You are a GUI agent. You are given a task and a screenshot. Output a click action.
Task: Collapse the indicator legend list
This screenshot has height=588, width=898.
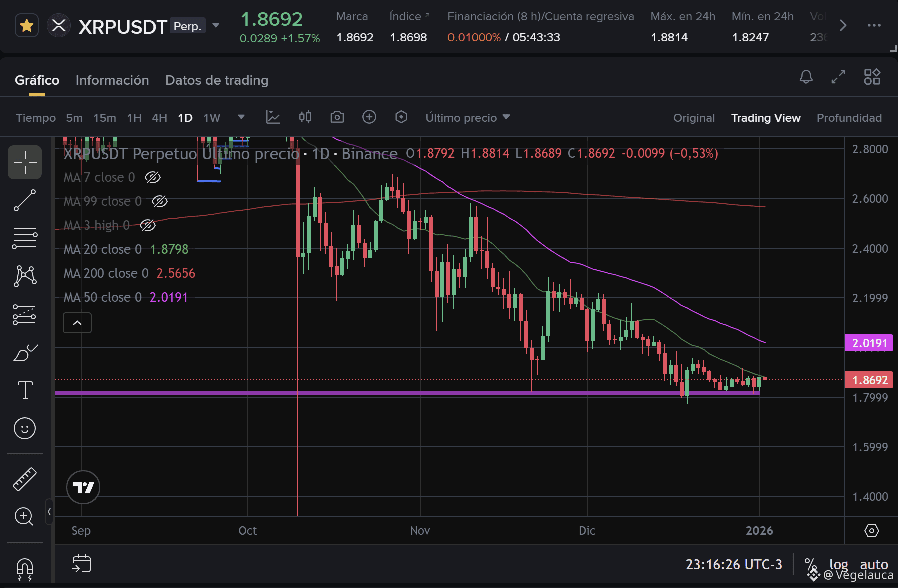(77, 323)
